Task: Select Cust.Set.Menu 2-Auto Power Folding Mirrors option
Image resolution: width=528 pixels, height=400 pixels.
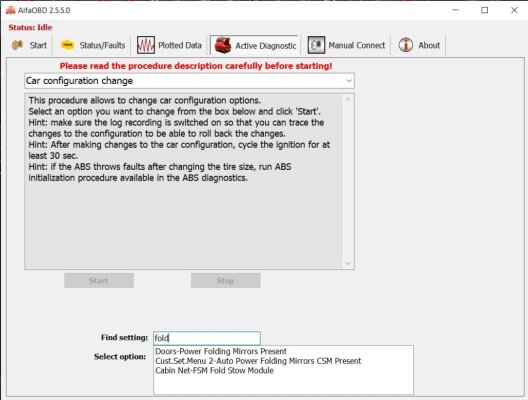Action: tap(258, 361)
